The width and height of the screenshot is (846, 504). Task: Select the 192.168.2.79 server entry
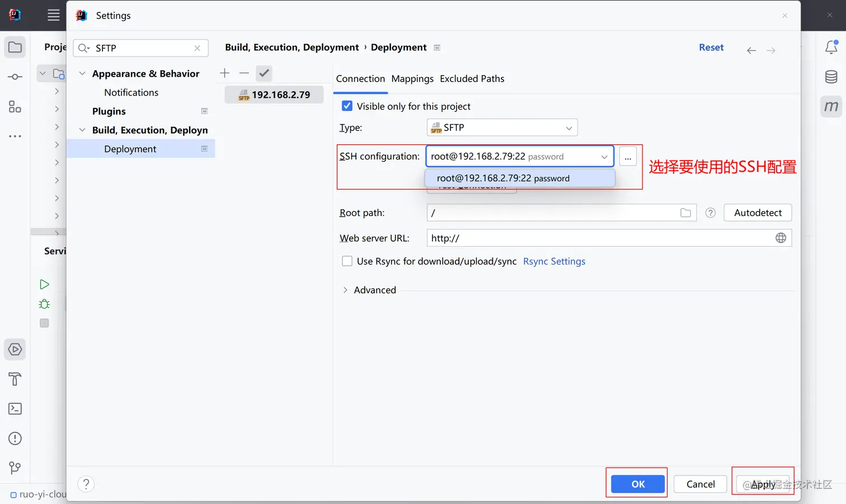pos(274,95)
